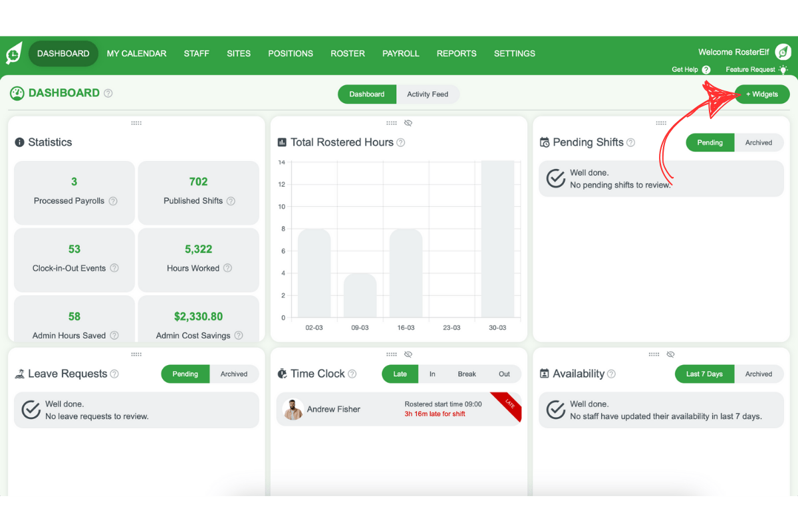This screenshot has height=532, width=798.
Task: Click the Time Clock stopwatch icon
Action: tap(283, 374)
